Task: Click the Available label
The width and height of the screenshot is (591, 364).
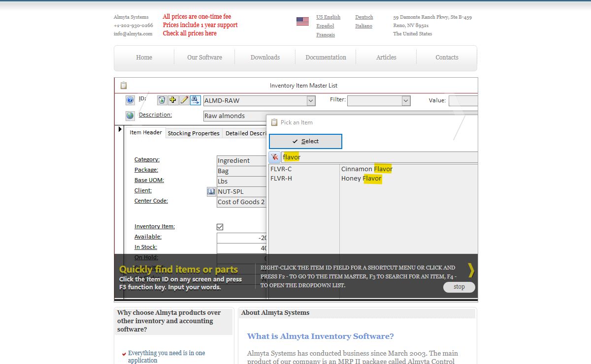Action: pyautogui.click(x=148, y=237)
